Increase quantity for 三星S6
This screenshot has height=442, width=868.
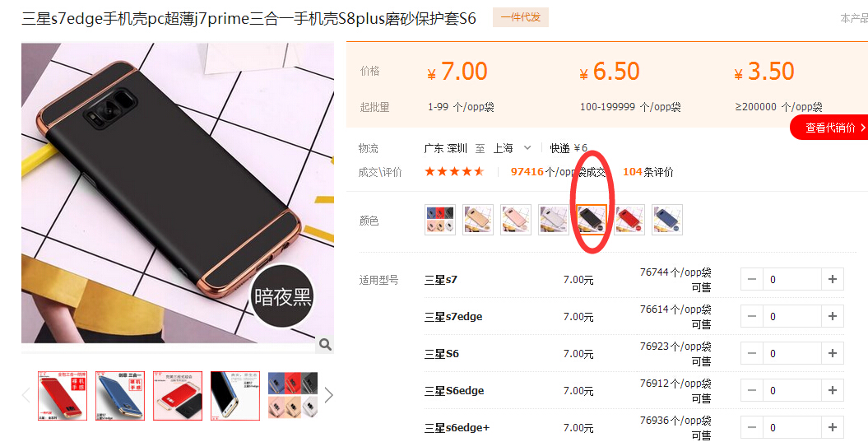832,353
